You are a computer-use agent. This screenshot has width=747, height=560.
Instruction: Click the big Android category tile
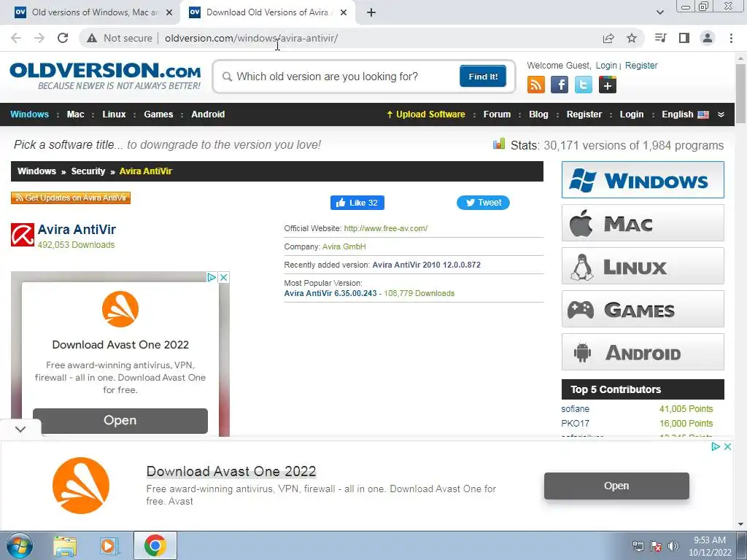(643, 352)
